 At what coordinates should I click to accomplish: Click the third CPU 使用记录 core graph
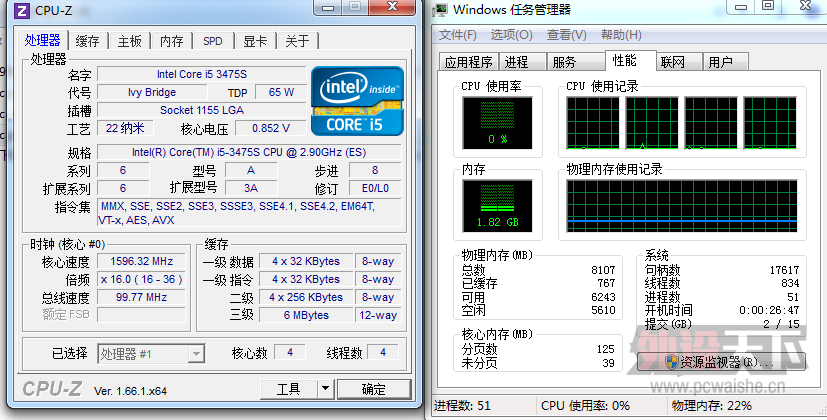(x=711, y=123)
